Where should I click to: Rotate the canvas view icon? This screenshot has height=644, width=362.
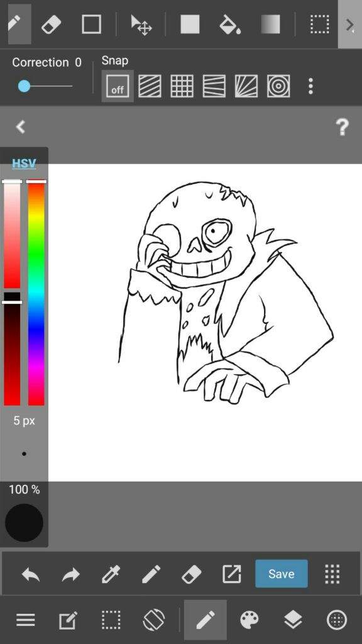coord(154,620)
